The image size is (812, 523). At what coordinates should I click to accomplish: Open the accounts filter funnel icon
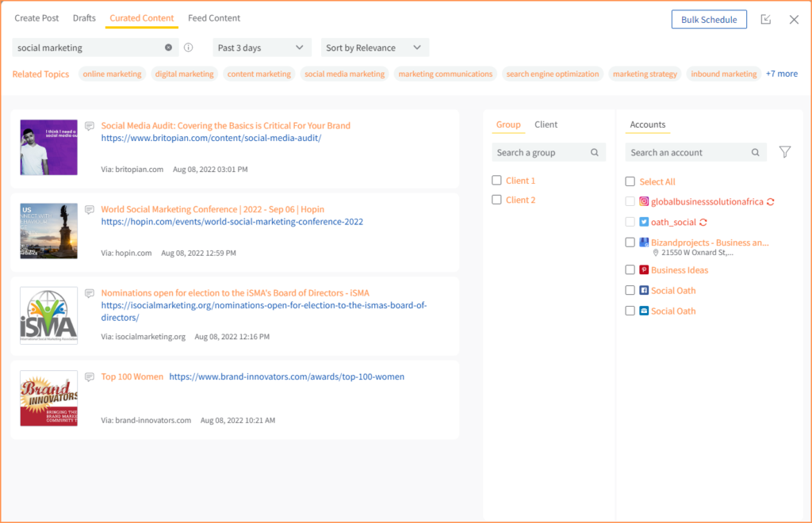(785, 151)
